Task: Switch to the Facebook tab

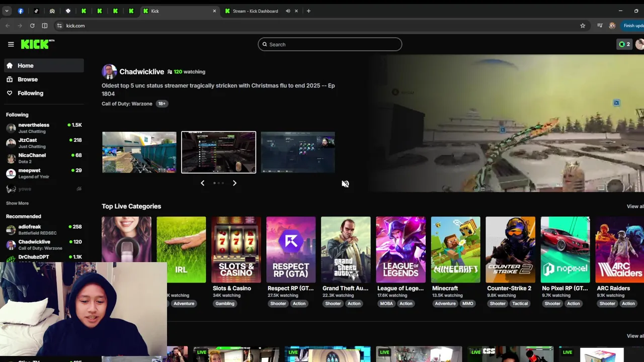Action: point(21,11)
